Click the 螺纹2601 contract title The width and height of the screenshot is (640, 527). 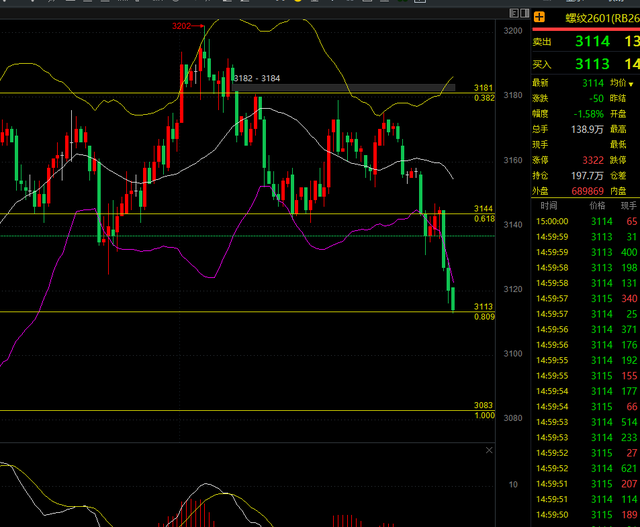point(602,18)
